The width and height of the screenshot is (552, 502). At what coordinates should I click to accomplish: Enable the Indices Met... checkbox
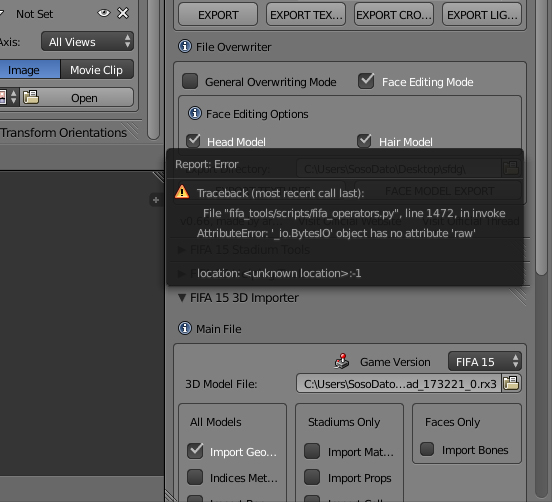[195, 477]
